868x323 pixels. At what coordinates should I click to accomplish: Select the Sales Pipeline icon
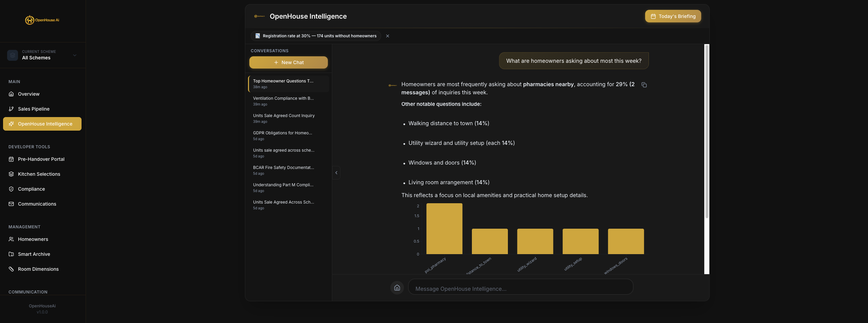pyautogui.click(x=11, y=109)
